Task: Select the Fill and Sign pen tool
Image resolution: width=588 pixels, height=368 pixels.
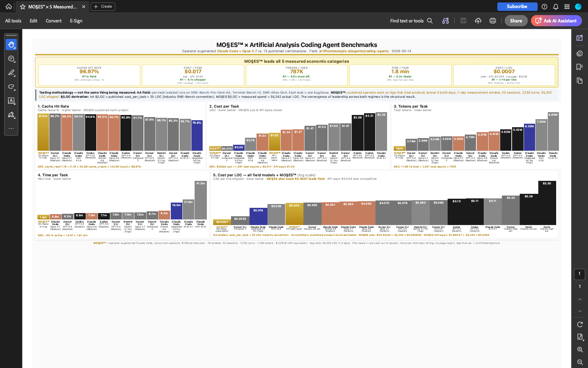Action: pyautogui.click(x=11, y=115)
